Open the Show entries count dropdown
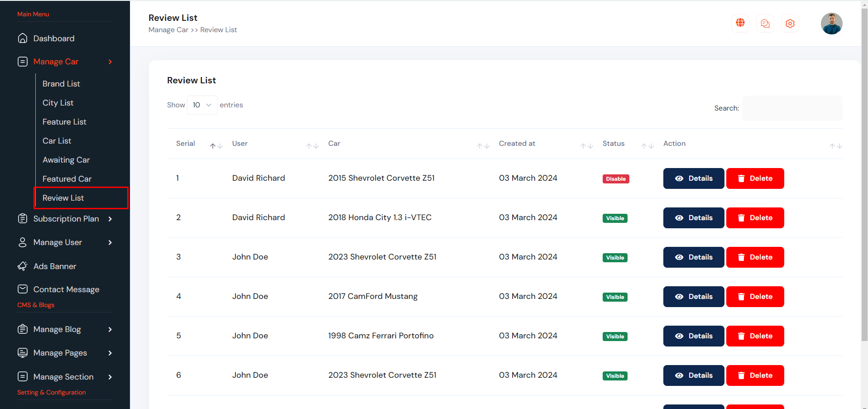 202,105
